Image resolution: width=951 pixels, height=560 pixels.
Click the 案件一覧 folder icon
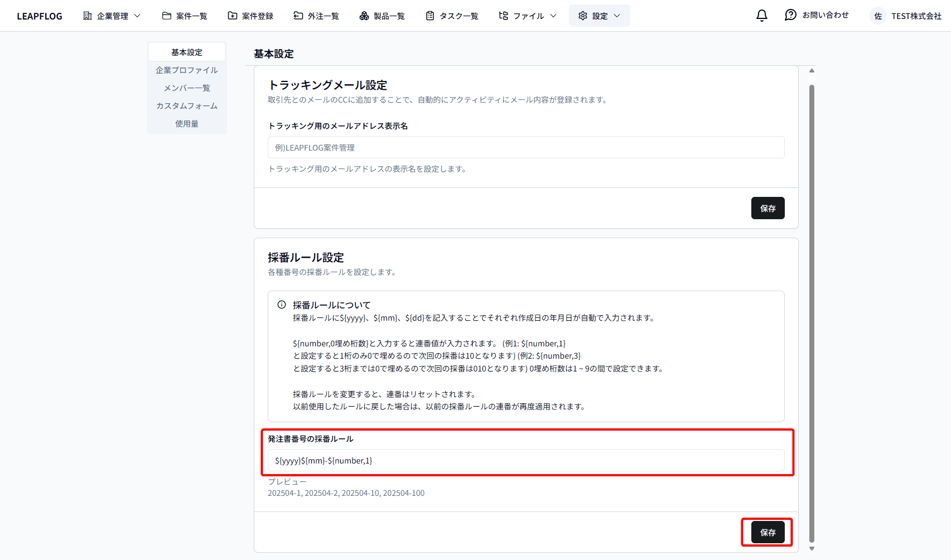166,15
